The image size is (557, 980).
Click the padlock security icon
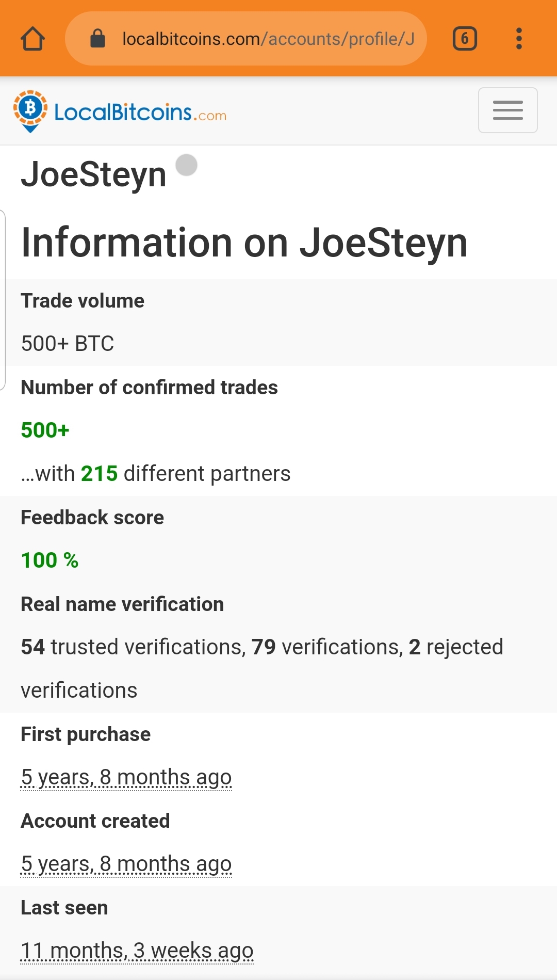(x=97, y=39)
